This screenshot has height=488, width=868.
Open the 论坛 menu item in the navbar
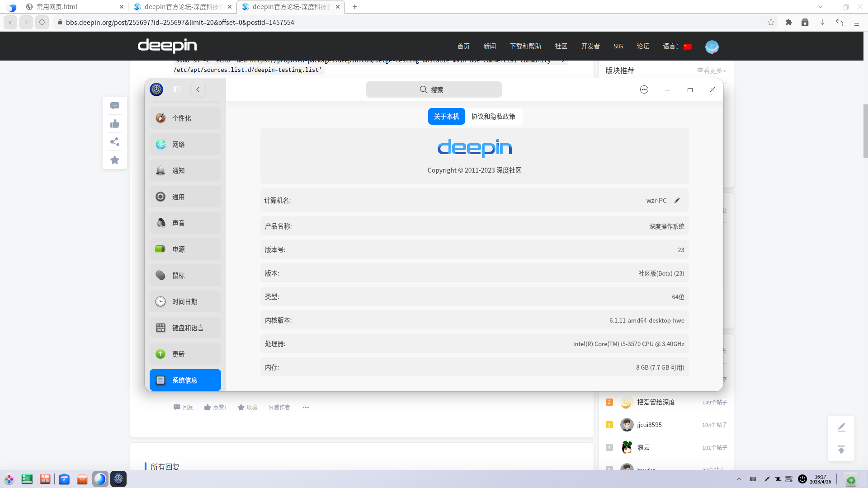(x=643, y=46)
